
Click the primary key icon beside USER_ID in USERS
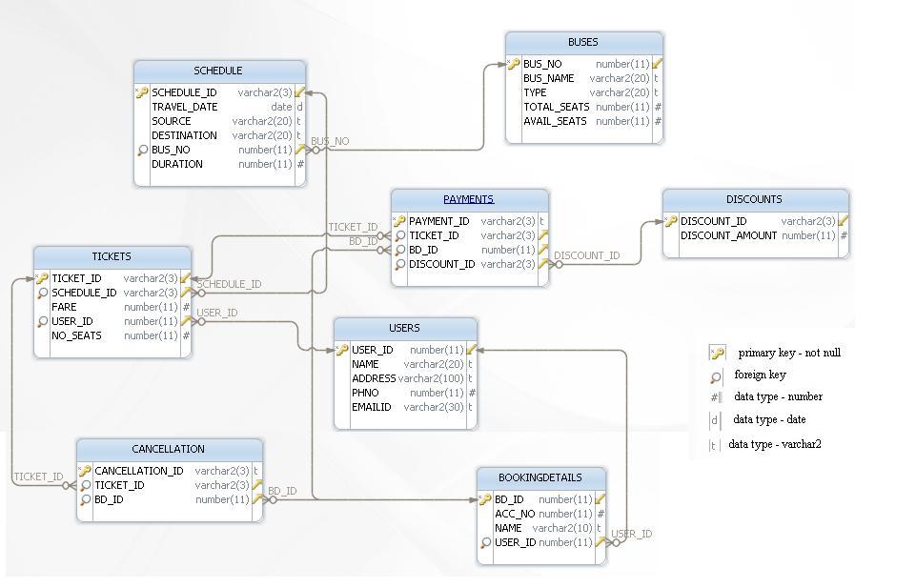(341, 350)
